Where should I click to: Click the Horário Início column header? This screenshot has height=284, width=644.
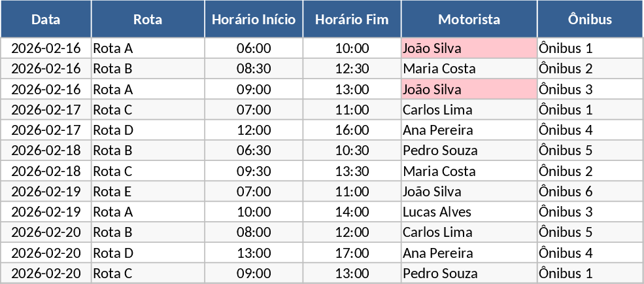254,19
